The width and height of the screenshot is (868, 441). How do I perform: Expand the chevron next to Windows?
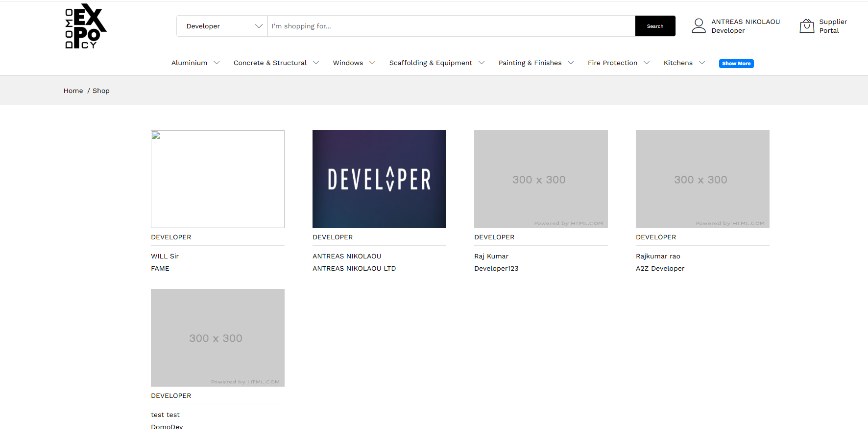(372, 63)
